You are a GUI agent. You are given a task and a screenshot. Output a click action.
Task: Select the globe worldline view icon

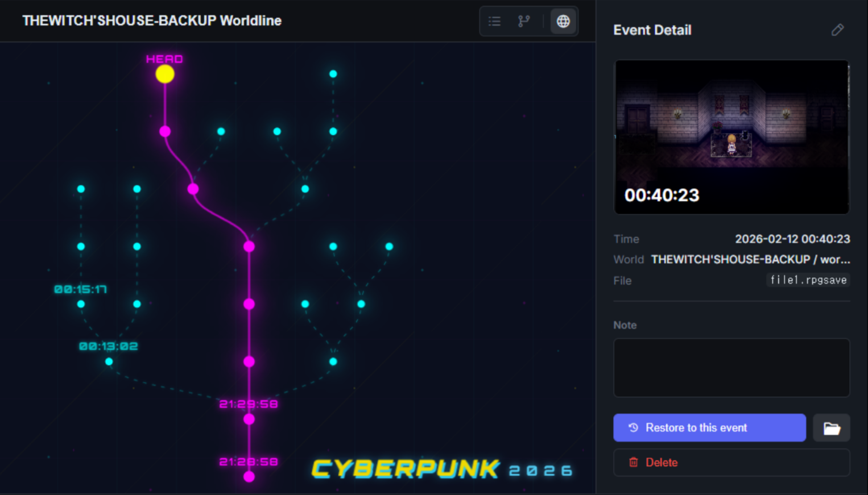563,21
